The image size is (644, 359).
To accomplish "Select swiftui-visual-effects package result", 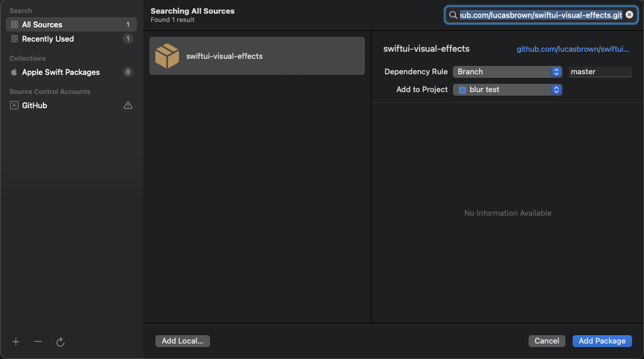I will (257, 56).
